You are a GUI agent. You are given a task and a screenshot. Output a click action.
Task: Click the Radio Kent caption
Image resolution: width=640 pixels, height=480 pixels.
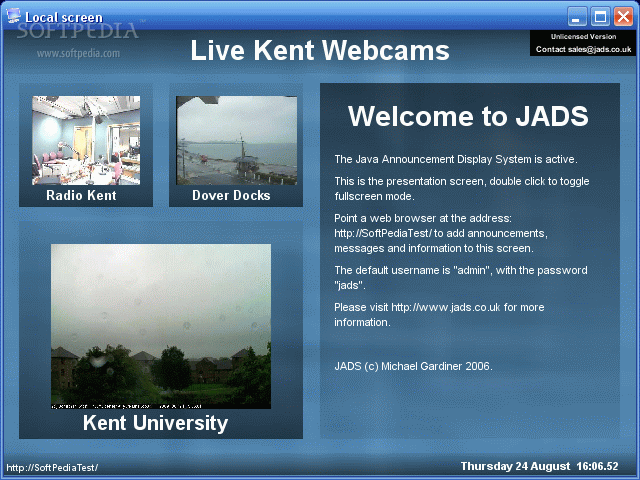[x=81, y=196]
